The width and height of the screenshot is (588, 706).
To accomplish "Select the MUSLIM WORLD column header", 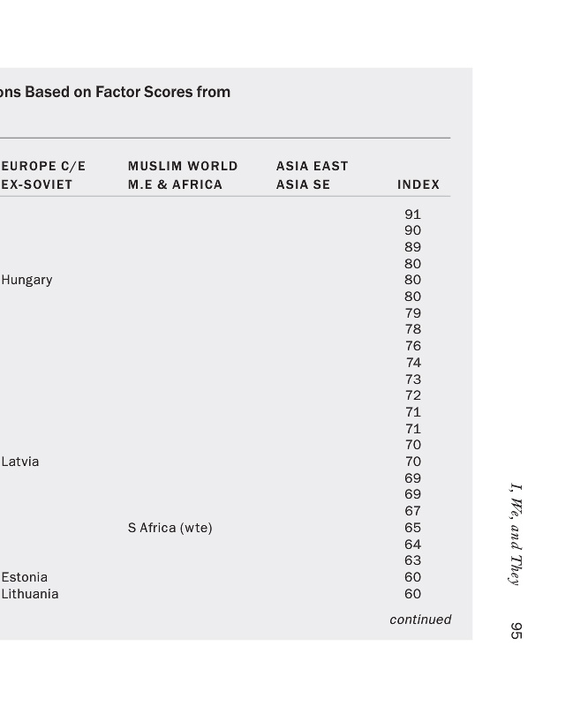I will [183, 166].
